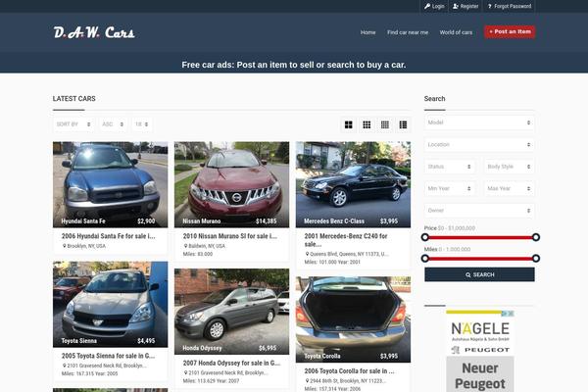Screen dimensions: 588x392
Task: Click Miles slider maximum handle
Action: 536,258
